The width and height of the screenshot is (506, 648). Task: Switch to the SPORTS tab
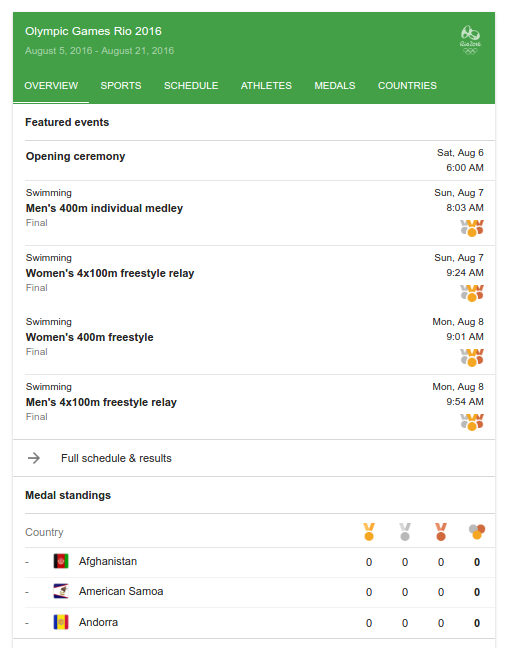(121, 86)
